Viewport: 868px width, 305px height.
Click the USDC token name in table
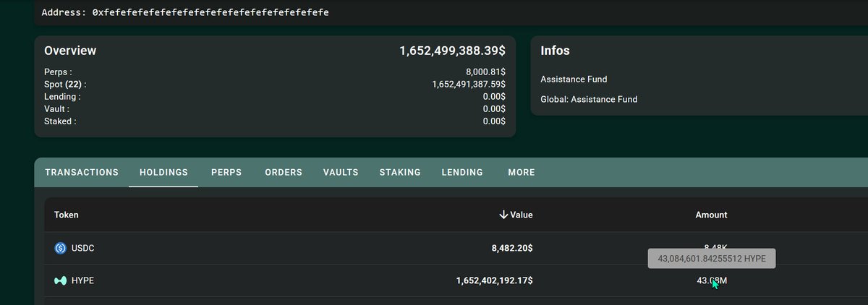coord(82,248)
